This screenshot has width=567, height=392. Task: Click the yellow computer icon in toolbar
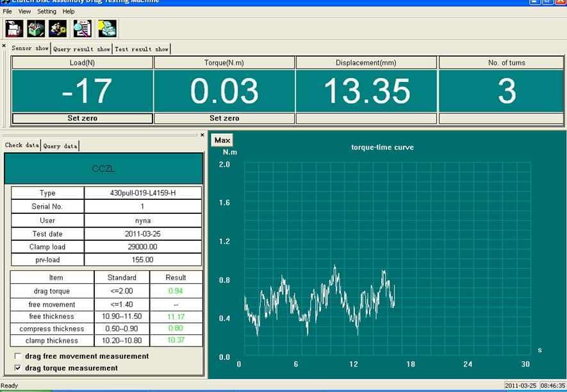106,28
